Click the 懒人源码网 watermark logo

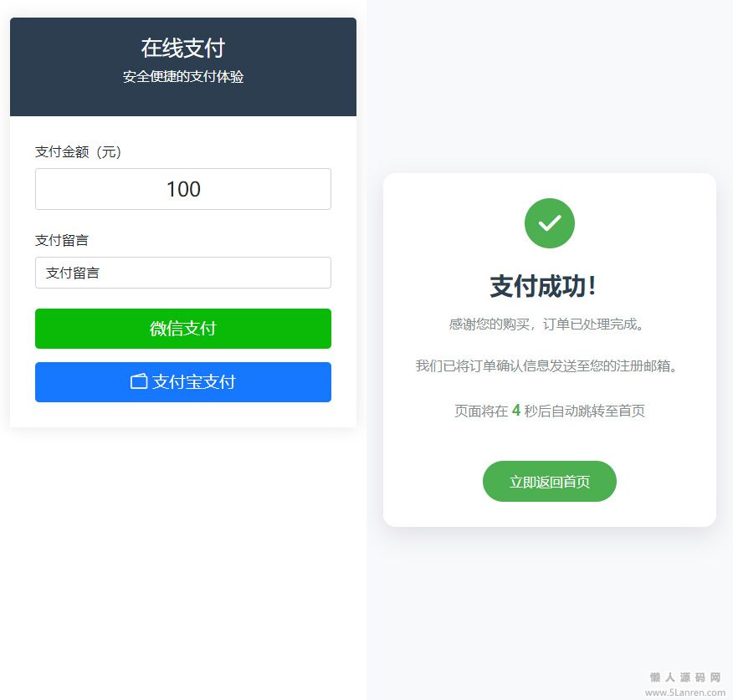click(x=685, y=677)
